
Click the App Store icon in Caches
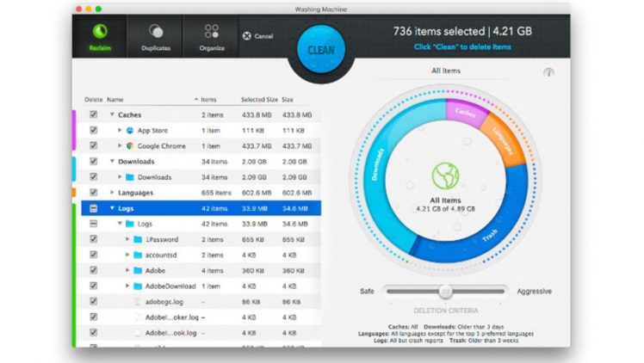click(130, 131)
